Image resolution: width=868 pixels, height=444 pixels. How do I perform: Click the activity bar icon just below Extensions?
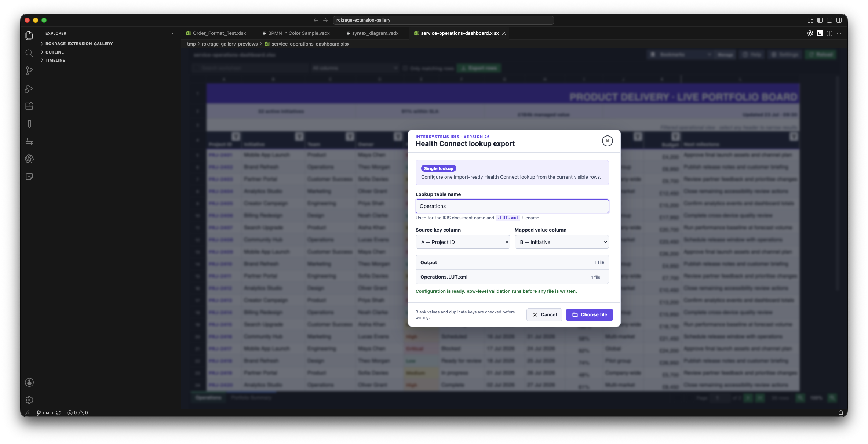[x=29, y=124]
